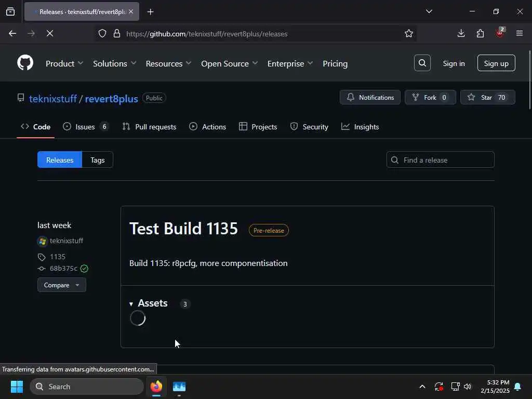The image size is (532, 399).
Task: Open the Firefox hamburger application menu
Action: pos(519,33)
